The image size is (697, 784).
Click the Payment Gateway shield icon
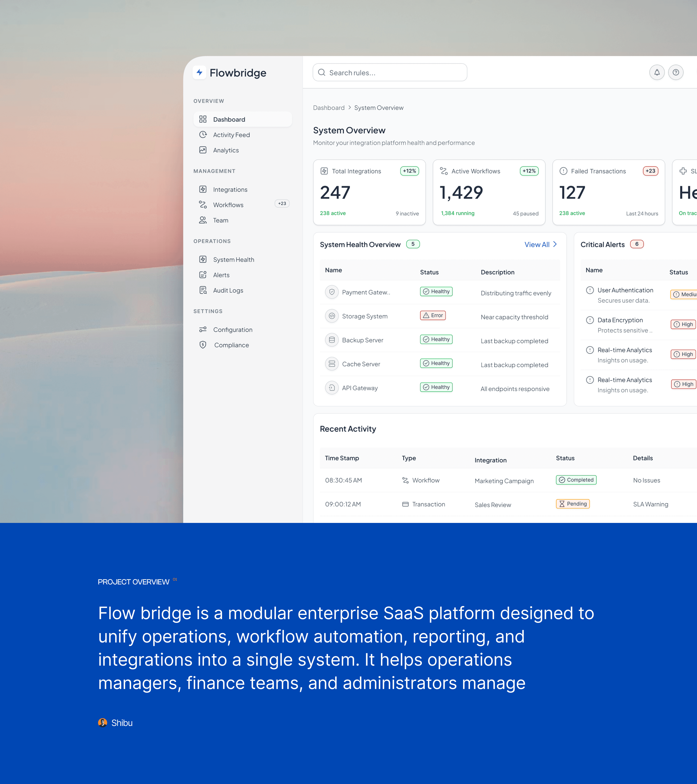click(332, 292)
